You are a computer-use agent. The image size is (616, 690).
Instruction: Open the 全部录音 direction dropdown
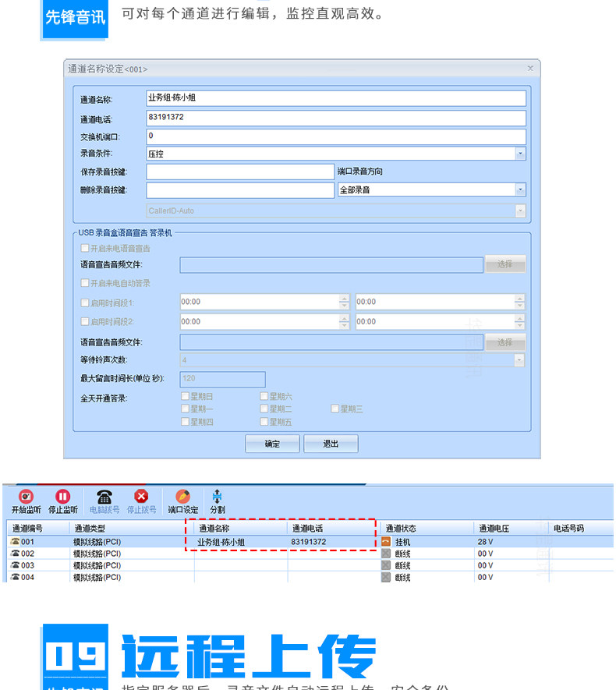pyautogui.click(x=521, y=189)
